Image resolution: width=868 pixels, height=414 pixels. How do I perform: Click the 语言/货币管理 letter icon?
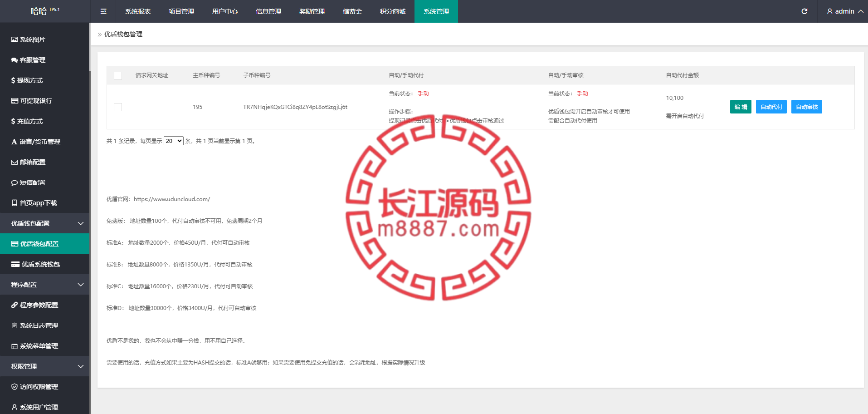coord(14,142)
